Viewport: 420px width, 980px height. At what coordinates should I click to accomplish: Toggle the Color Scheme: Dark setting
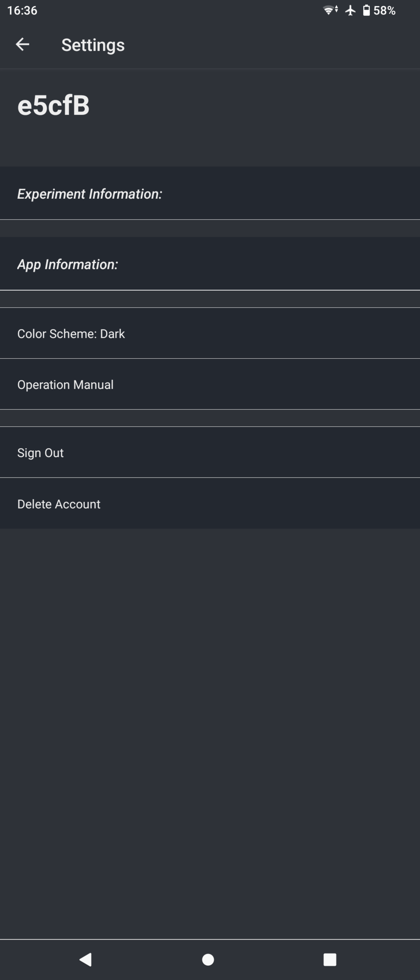[210, 333]
